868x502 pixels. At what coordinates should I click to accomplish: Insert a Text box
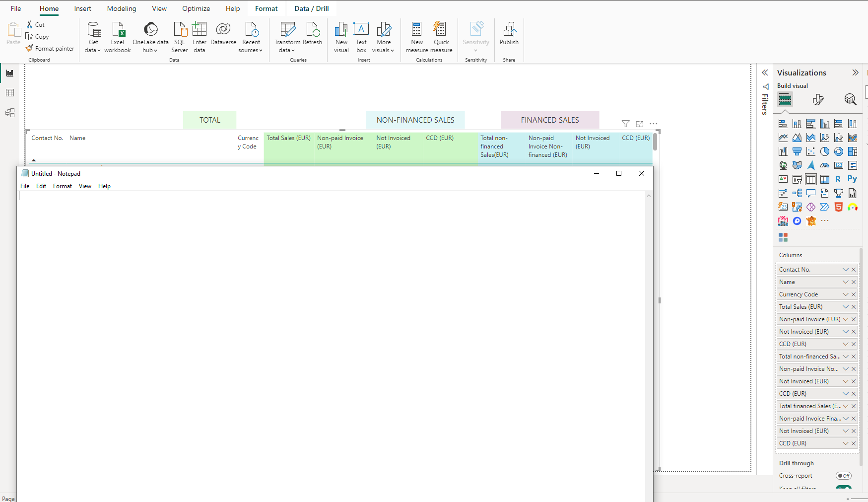pyautogui.click(x=361, y=37)
